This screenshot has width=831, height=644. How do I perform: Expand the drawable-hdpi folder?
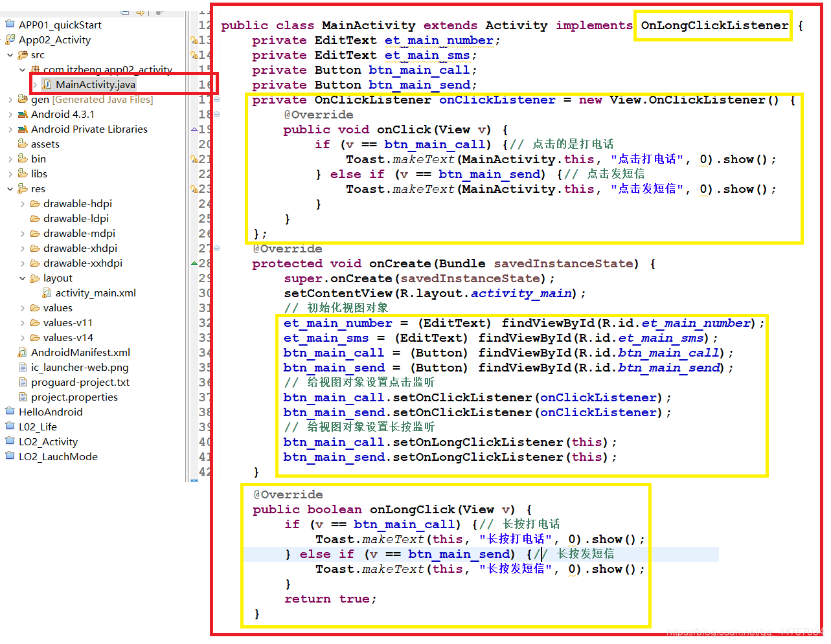pos(23,204)
